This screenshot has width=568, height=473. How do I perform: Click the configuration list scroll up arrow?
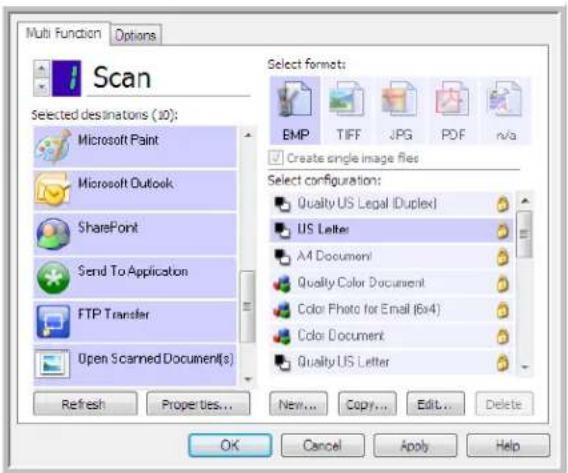525,201
